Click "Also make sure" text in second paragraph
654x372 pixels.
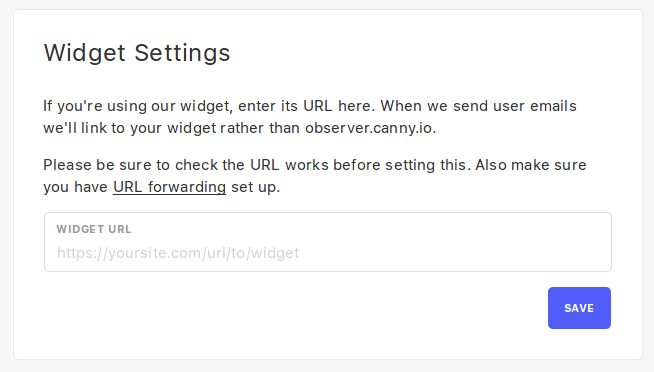tap(531, 165)
